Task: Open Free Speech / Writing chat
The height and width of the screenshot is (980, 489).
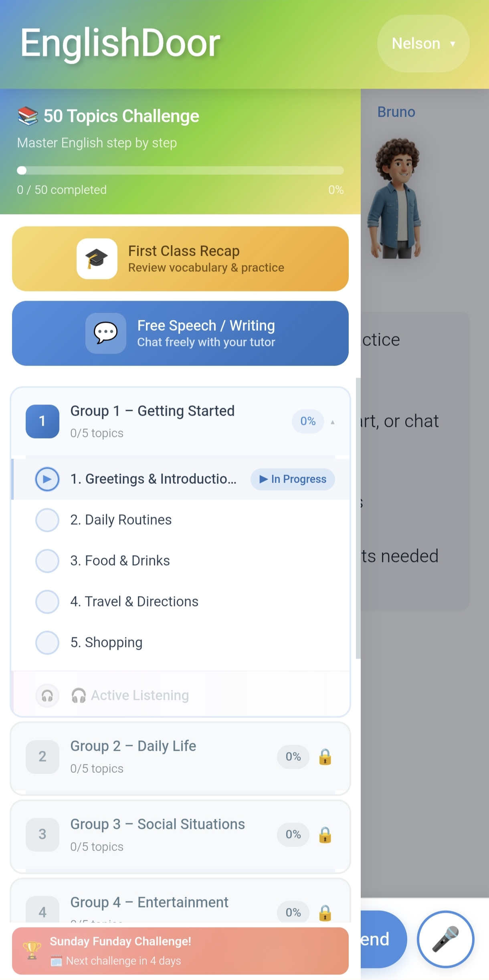Action: (180, 333)
